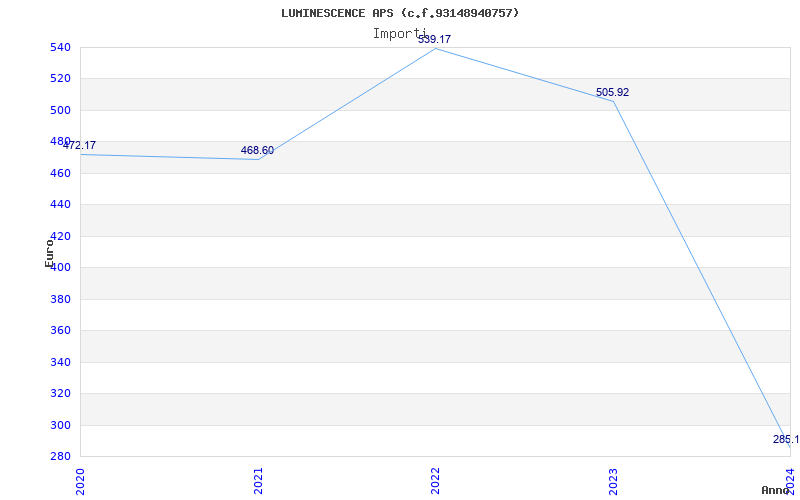Click the 360 y-axis tick label
The image size is (800, 500).
[60, 331]
